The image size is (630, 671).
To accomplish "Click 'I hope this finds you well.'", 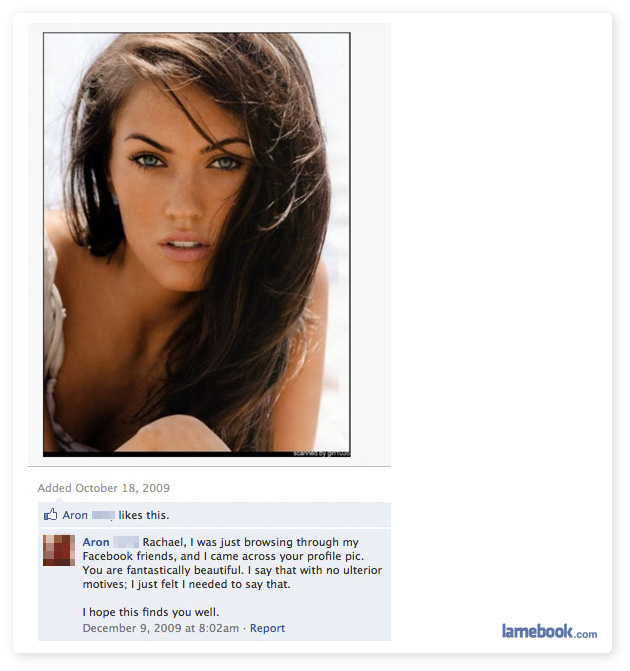I will tap(151, 612).
